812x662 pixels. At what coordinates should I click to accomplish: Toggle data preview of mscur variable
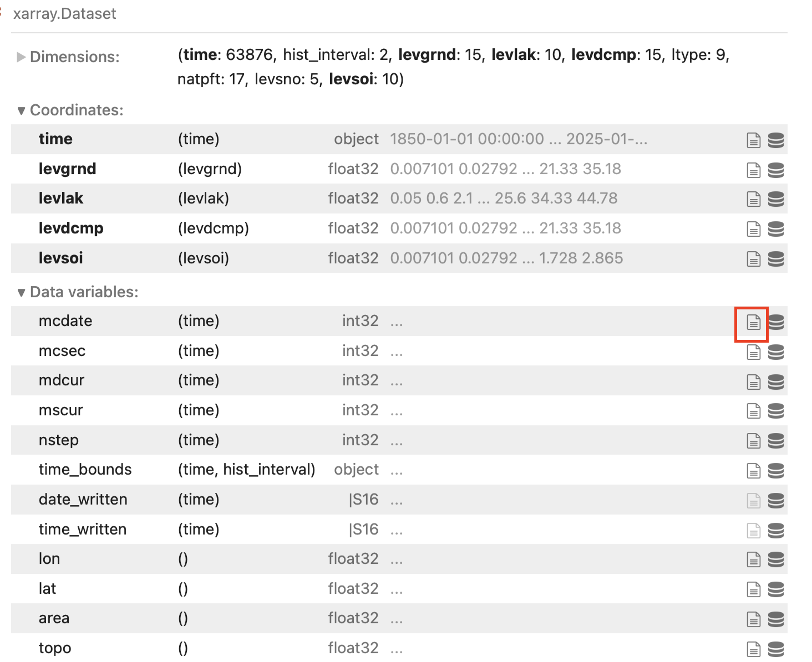[x=776, y=411]
